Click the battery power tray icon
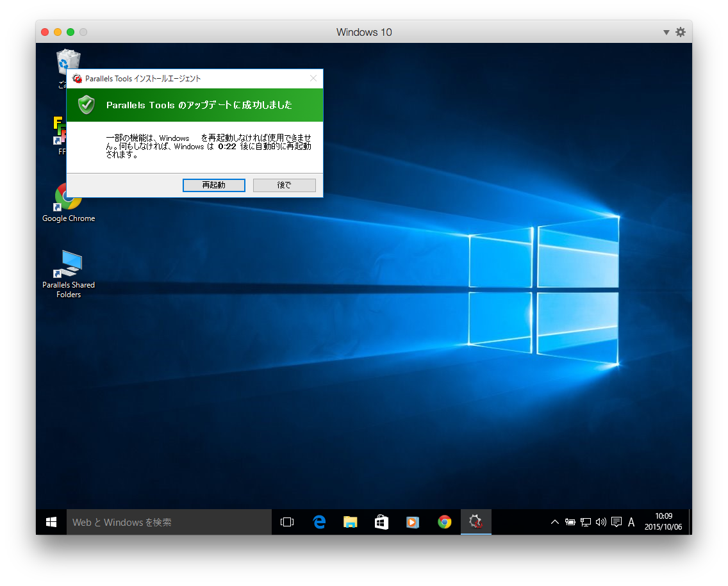 point(570,522)
